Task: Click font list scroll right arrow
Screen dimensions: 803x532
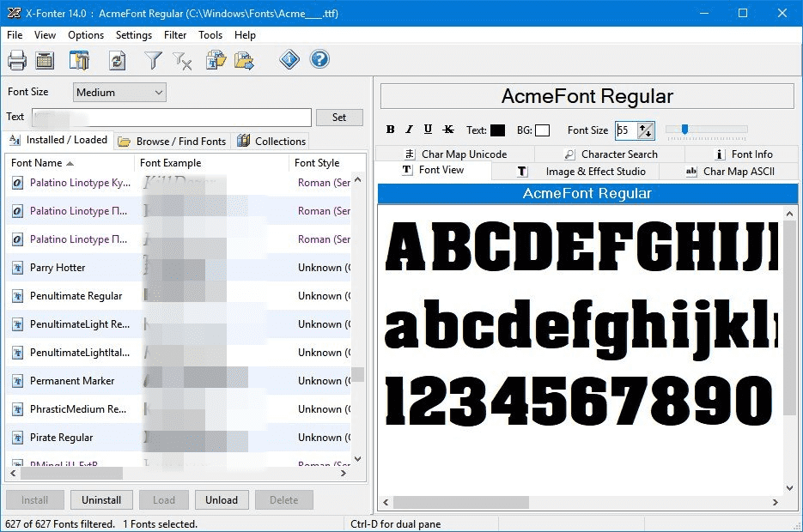Action: click(344, 474)
